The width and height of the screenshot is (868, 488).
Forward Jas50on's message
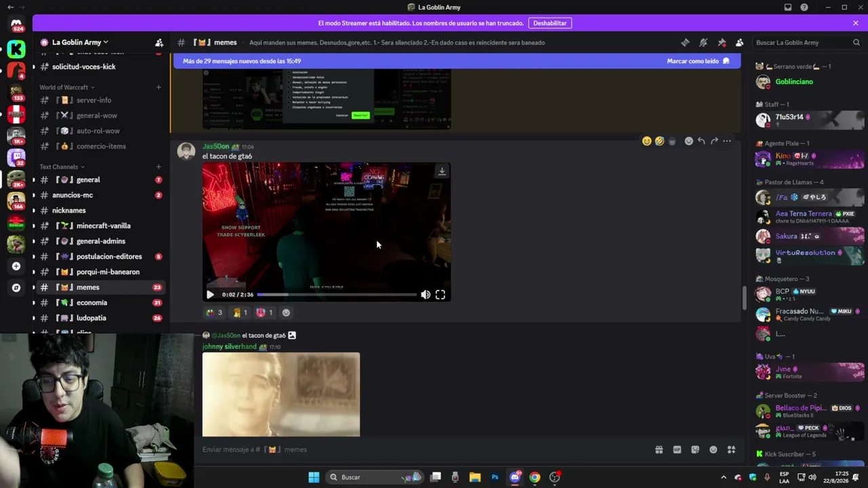(x=714, y=141)
